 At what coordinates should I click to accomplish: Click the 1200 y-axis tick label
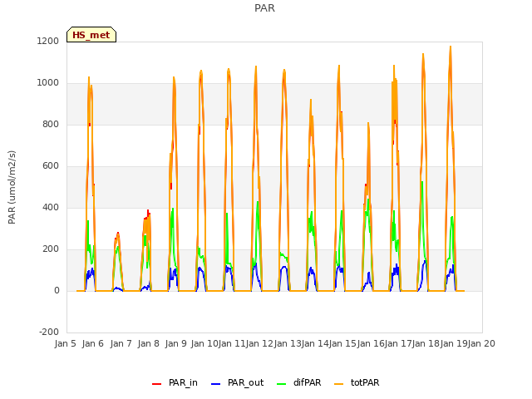click(48, 41)
